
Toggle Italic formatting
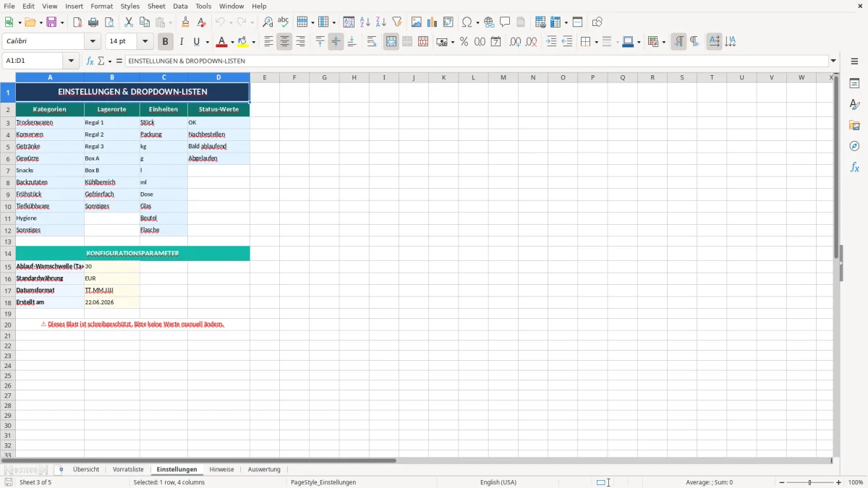tap(182, 42)
